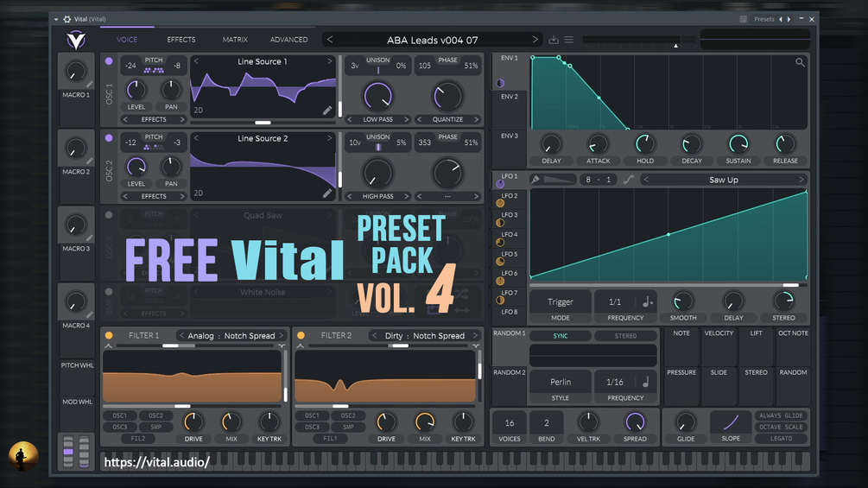Edit Line Source 2 wavetable with pencil icon
The image size is (868, 488).
click(x=327, y=193)
